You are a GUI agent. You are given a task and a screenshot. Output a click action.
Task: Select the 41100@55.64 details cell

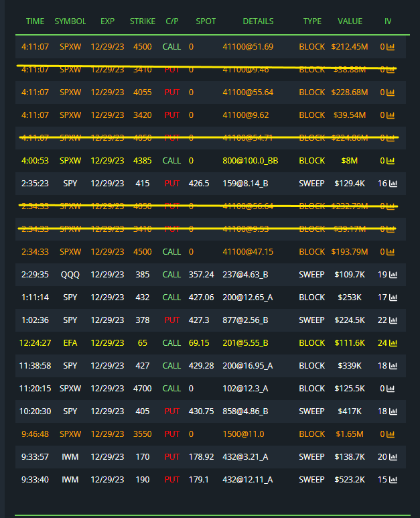click(248, 92)
